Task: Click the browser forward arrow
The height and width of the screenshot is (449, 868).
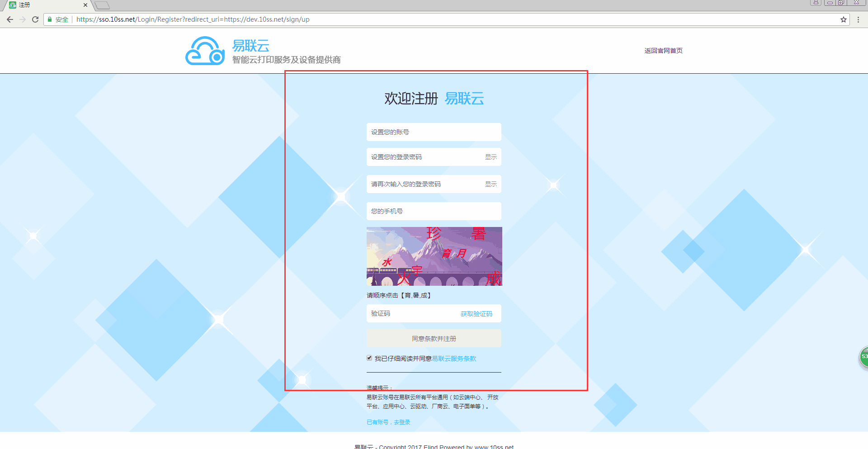Action: [23, 19]
